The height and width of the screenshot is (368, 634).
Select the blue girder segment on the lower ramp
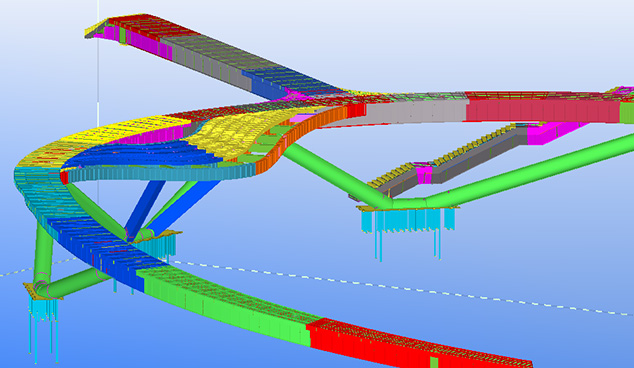101,251
